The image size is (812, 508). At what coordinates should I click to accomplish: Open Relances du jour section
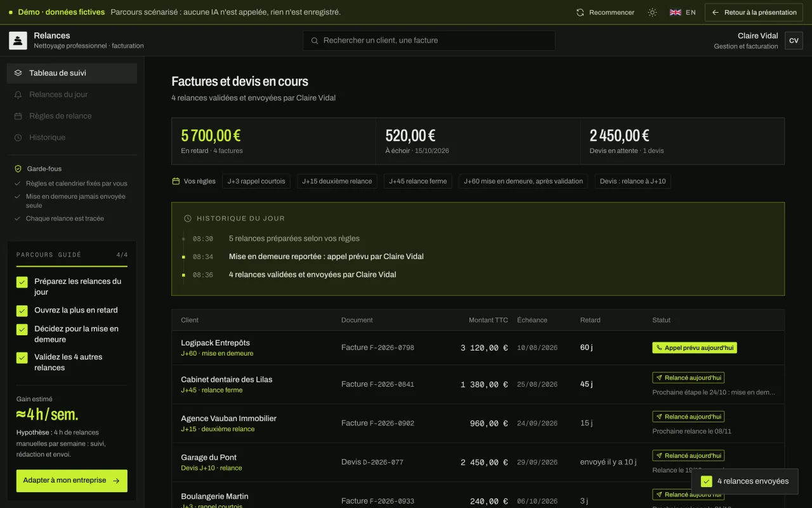[x=72, y=95]
